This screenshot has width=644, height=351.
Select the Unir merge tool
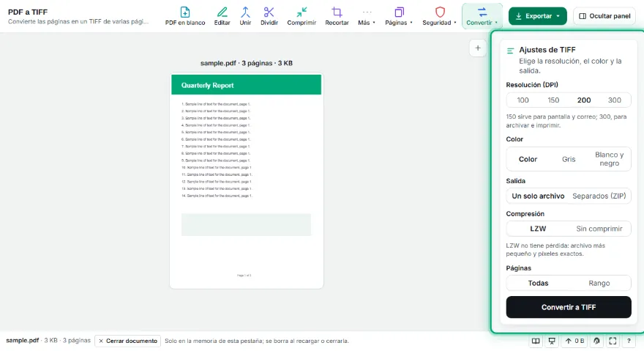tap(245, 16)
